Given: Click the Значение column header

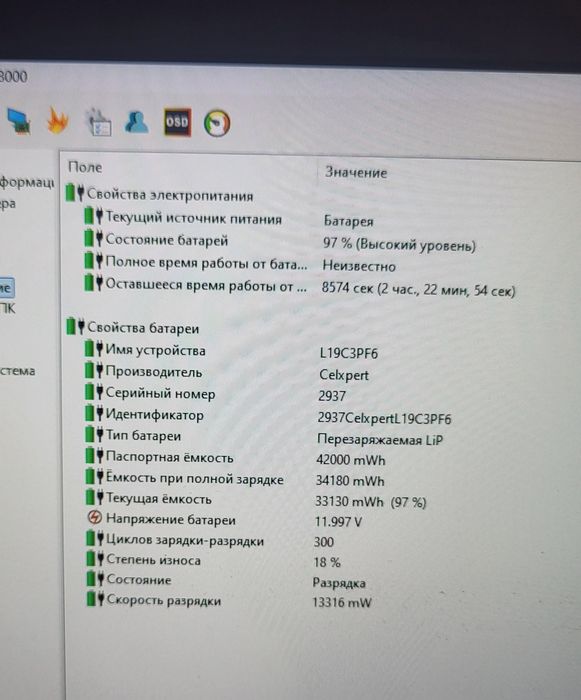Looking at the screenshot, I should click(356, 172).
